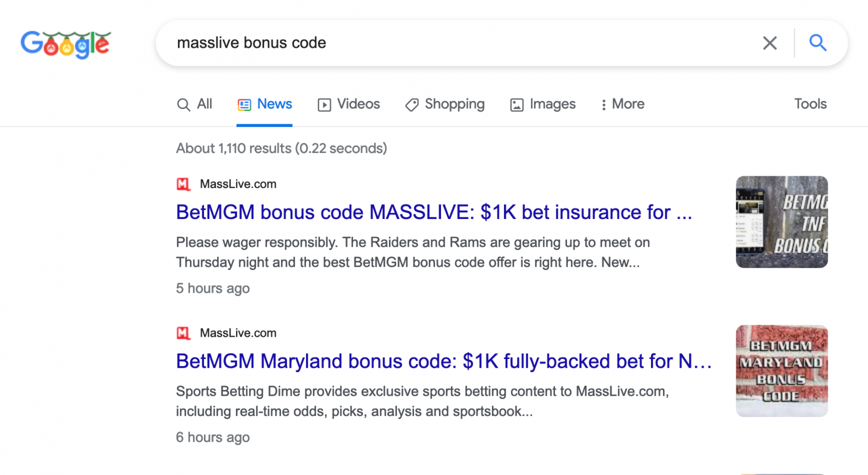Click the play icon next to Videos
The image size is (868, 475).
(x=324, y=105)
